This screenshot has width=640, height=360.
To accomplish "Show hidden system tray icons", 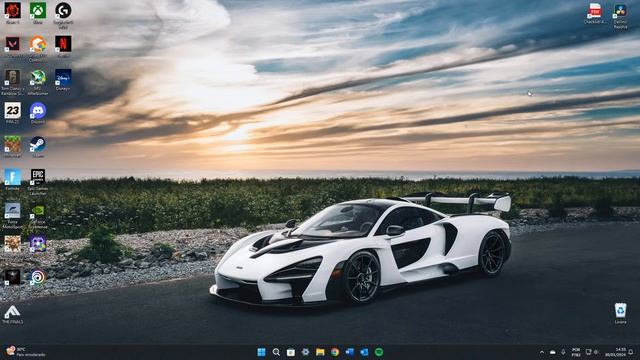I will 542,352.
